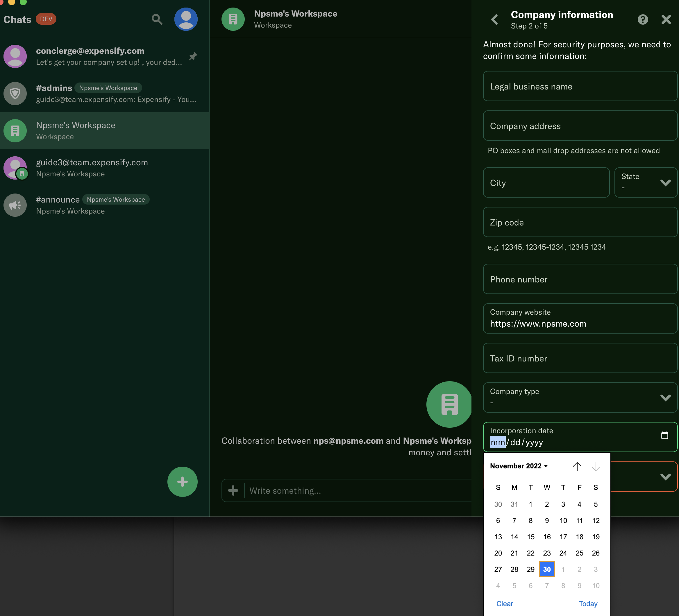
Task: Click the Company address field
Action: click(580, 126)
